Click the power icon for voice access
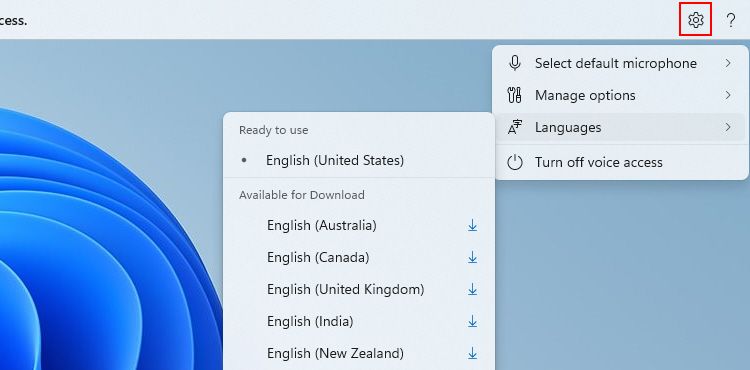750x370 pixels. [x=515, y=162]
